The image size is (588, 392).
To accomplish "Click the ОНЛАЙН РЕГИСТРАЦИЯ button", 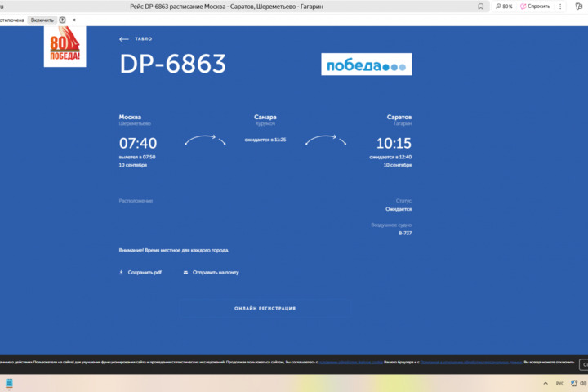I will 265,309.
